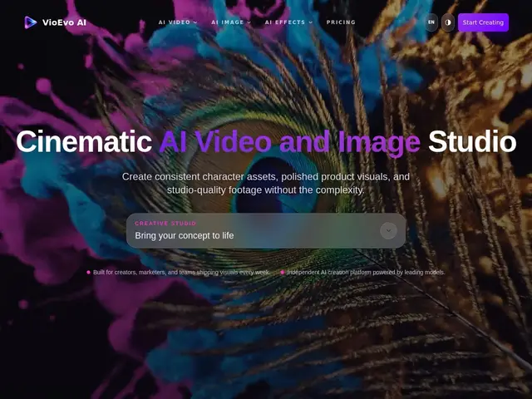The image size is (532, 399).
Task: Click the 'Built for creators, marketers' text
Action: [x=181, y=272]
